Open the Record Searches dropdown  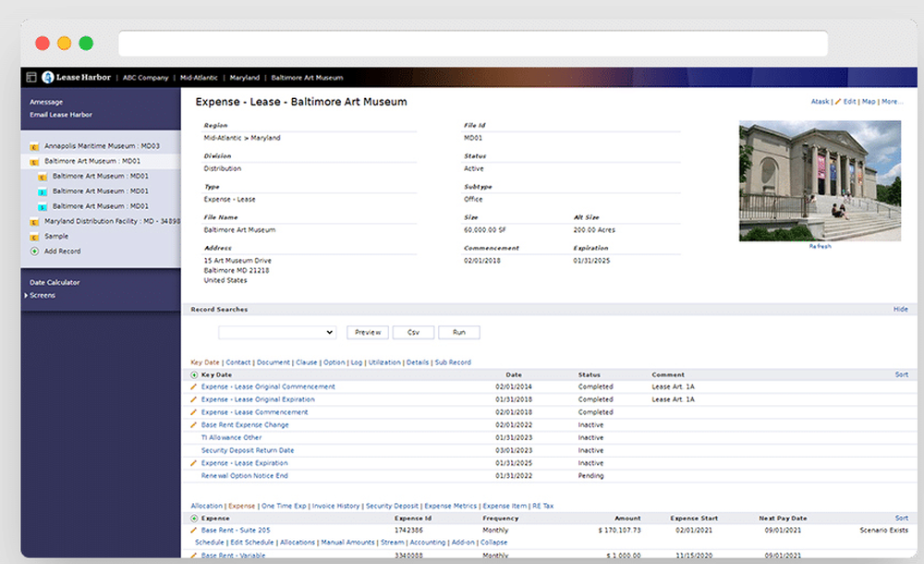pyautogui.click(x=277, y=332)
